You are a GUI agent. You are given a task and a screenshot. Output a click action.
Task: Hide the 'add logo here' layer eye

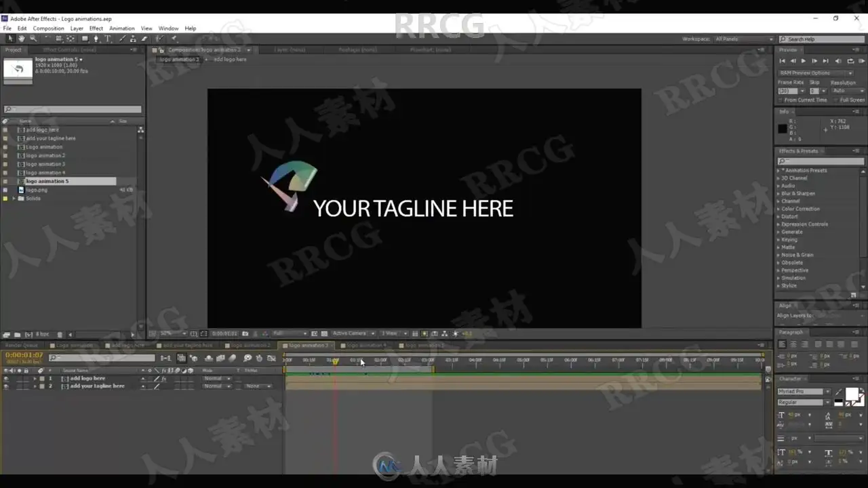6,378
